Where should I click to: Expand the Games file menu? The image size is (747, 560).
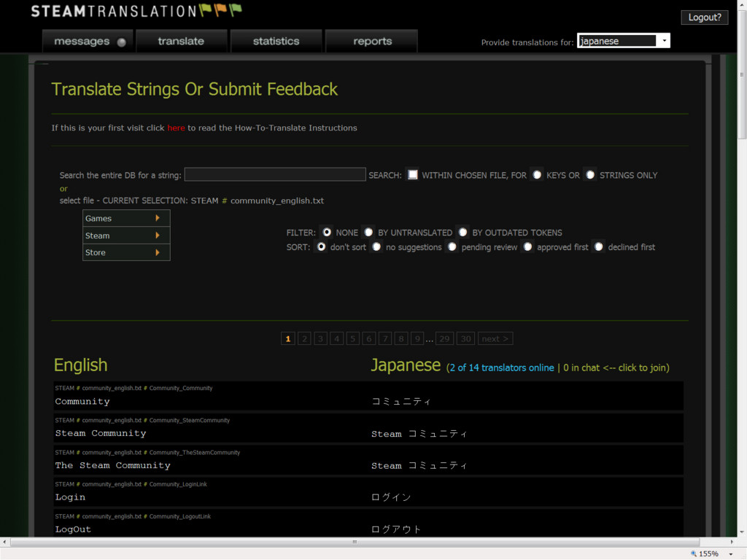point(126,218)
